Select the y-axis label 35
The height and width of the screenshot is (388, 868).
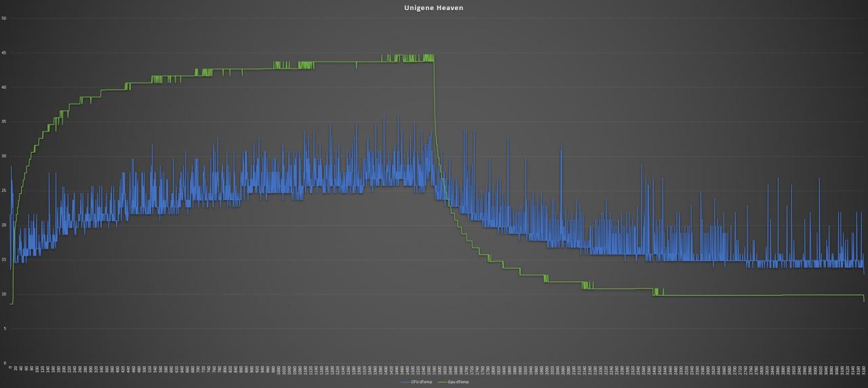tap(4, 122)
